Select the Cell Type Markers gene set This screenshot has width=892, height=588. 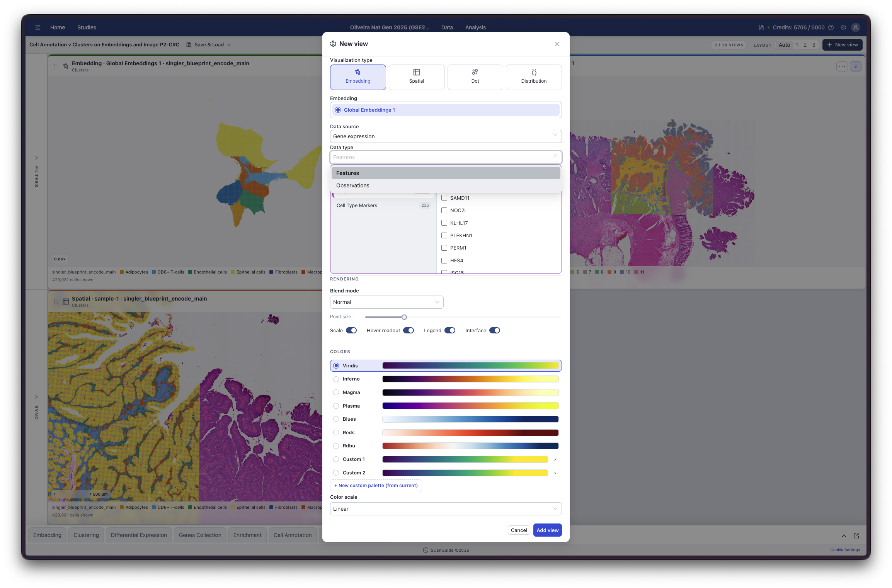coord(383,206)
